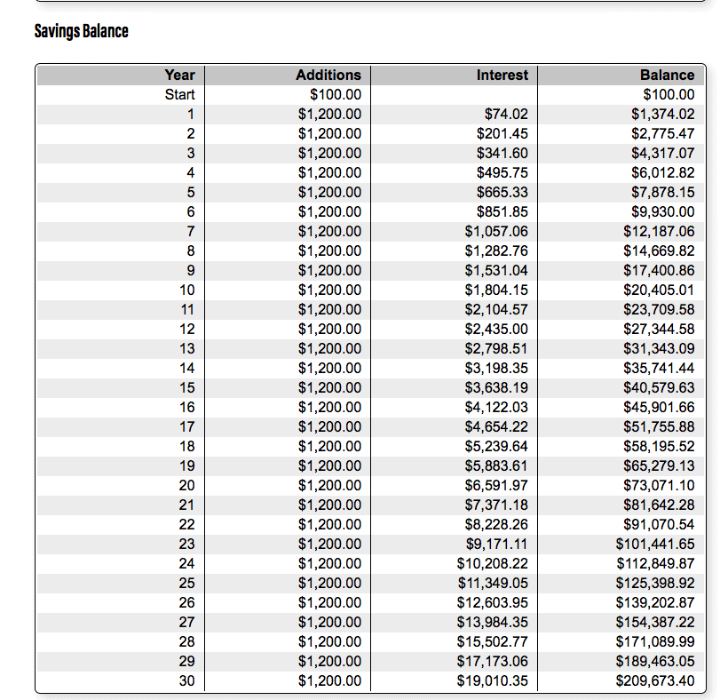Click the year 25 row number
Screen dimensions: 728x700
tap(186, 583)
